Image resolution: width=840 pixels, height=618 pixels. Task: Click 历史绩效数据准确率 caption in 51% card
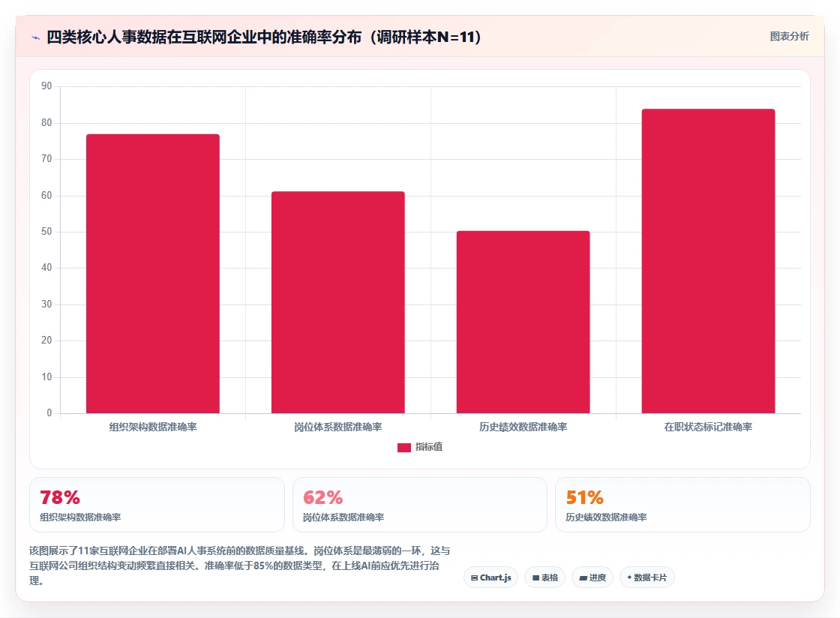(607, 517)
